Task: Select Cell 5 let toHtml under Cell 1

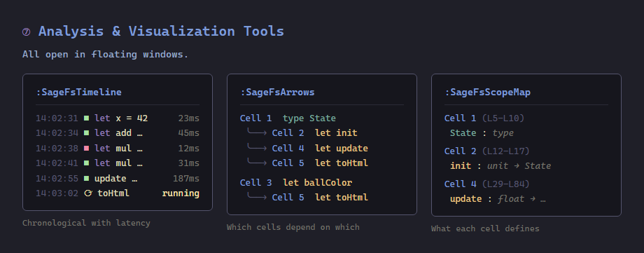Action: [320, 163]
